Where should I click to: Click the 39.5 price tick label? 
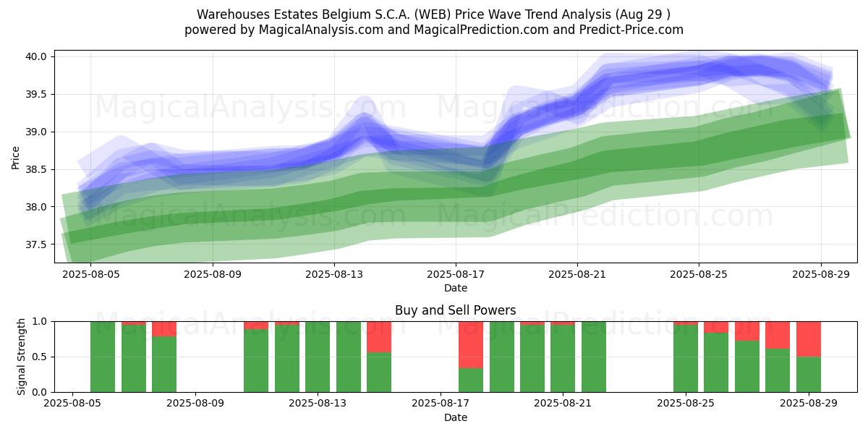click(37, 94)
